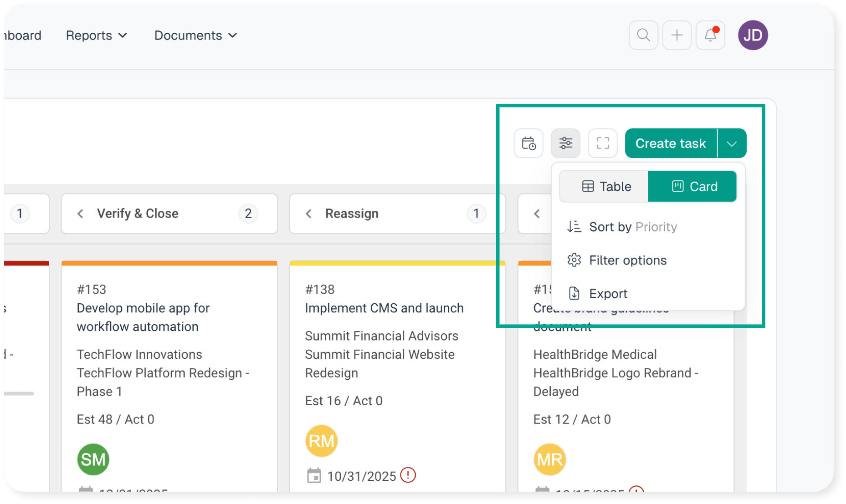Open the Reports dropdown menu
Image resolution: width=846 pixels, height=504 pixels.
pyautogui.click(x=96, y=36)
